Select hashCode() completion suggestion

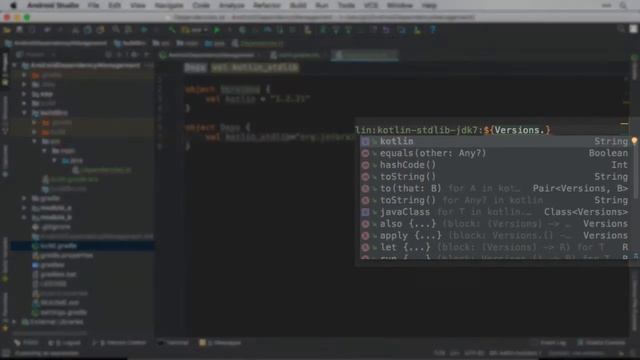(495, 165)
